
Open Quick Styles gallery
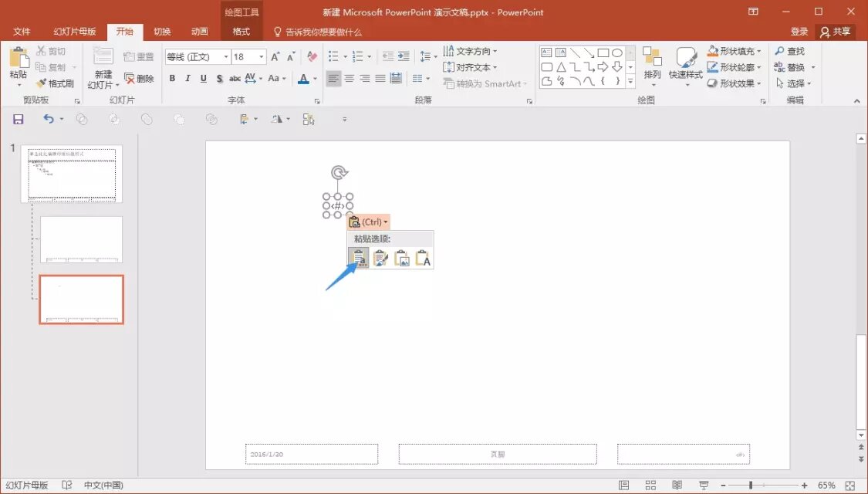click(685, 66)
